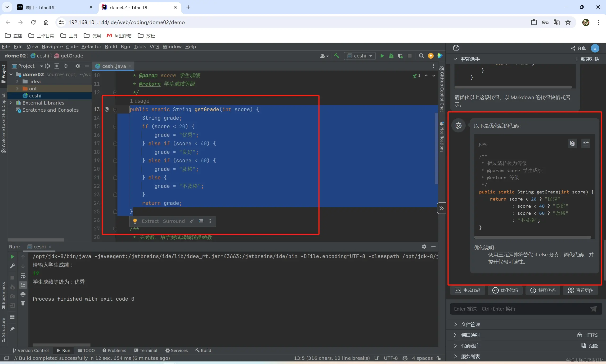The image size is (606, 364).
Task: Expand the 文件管理 section
Action: (x=470, y=324)
